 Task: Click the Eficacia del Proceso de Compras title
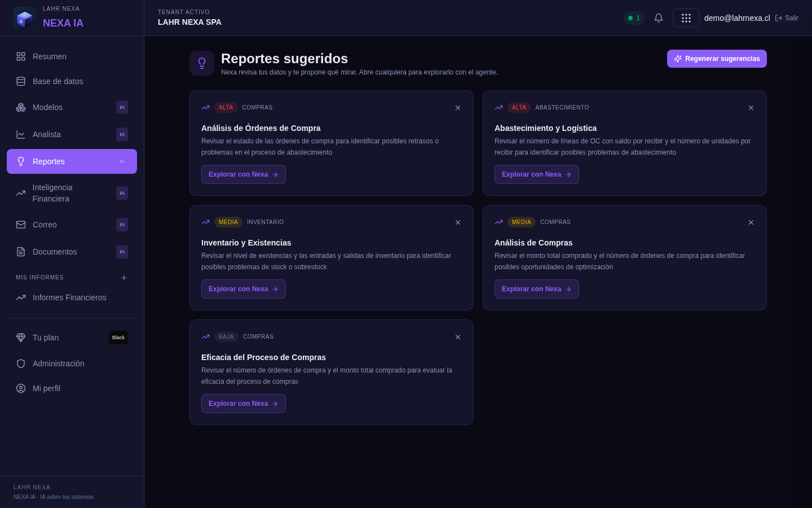263,357
